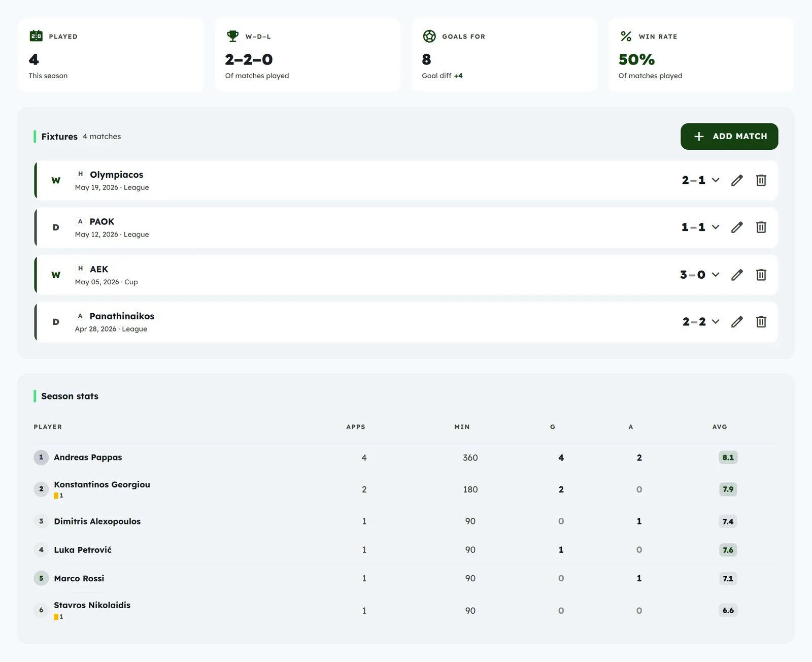
Task: Click the 8.1 average rating badge
Action: tap(728, 457)
